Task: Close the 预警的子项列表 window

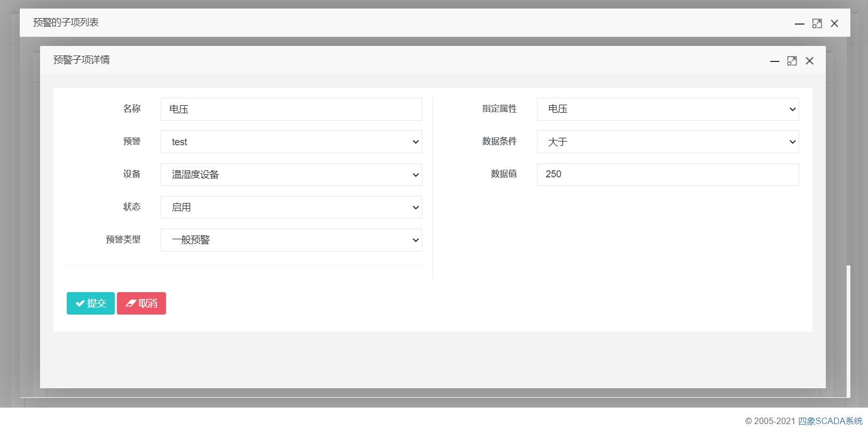Action: click(834, 23)
